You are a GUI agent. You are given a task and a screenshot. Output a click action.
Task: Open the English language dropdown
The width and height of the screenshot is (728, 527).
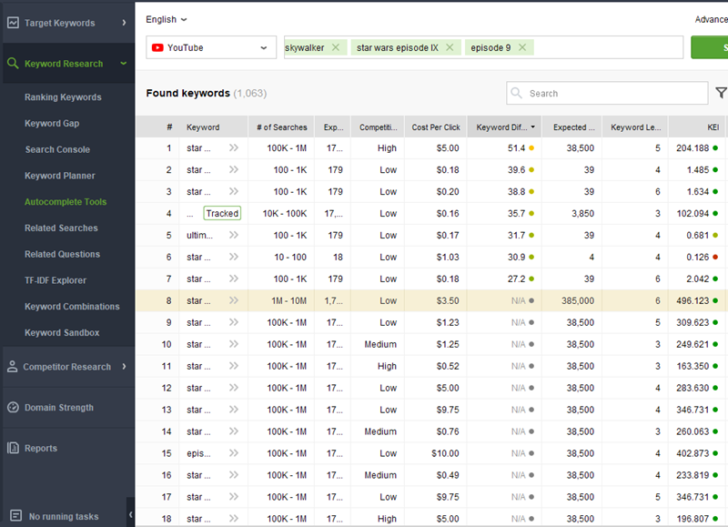(x=166, y=19)
